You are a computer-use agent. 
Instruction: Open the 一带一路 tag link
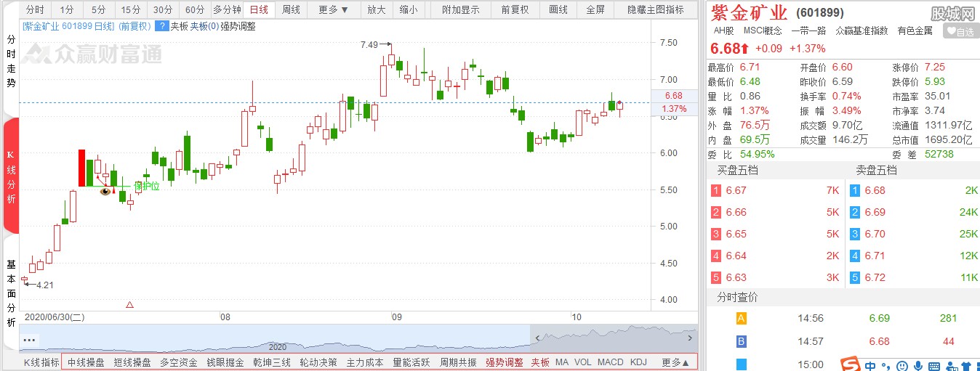[809, 30]
